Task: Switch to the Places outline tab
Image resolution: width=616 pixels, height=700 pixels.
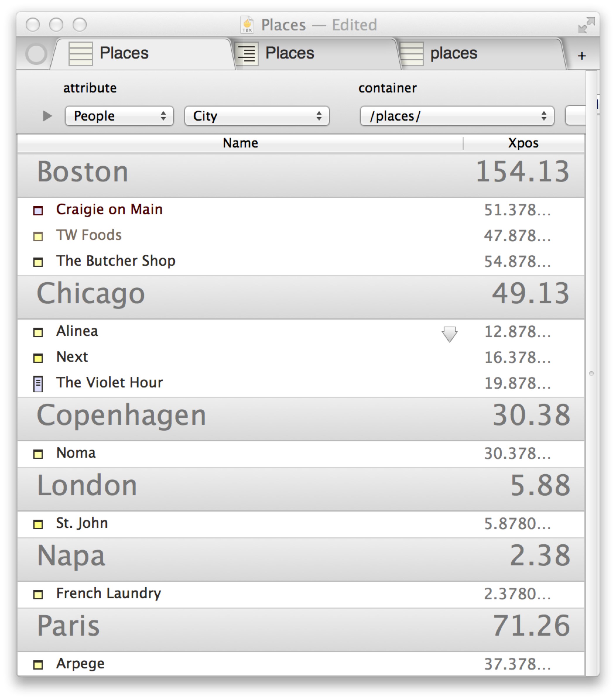Action: [317, 54]
